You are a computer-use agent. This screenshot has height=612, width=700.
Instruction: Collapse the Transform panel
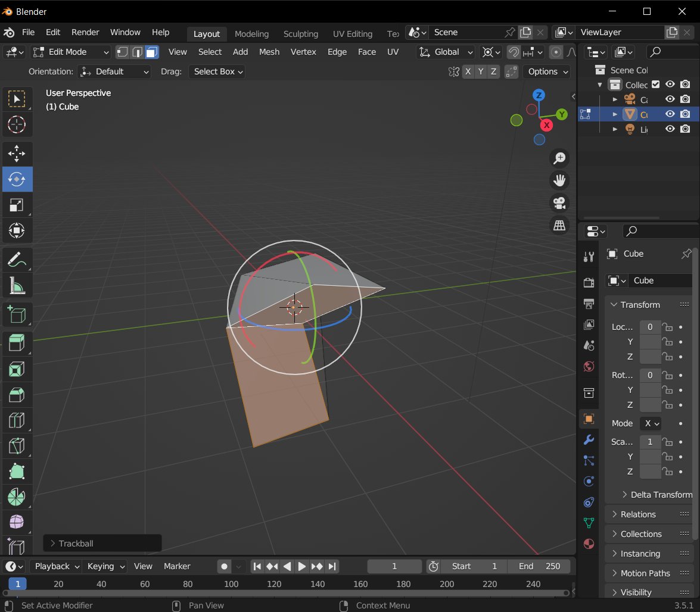click(x=649, y=305)
